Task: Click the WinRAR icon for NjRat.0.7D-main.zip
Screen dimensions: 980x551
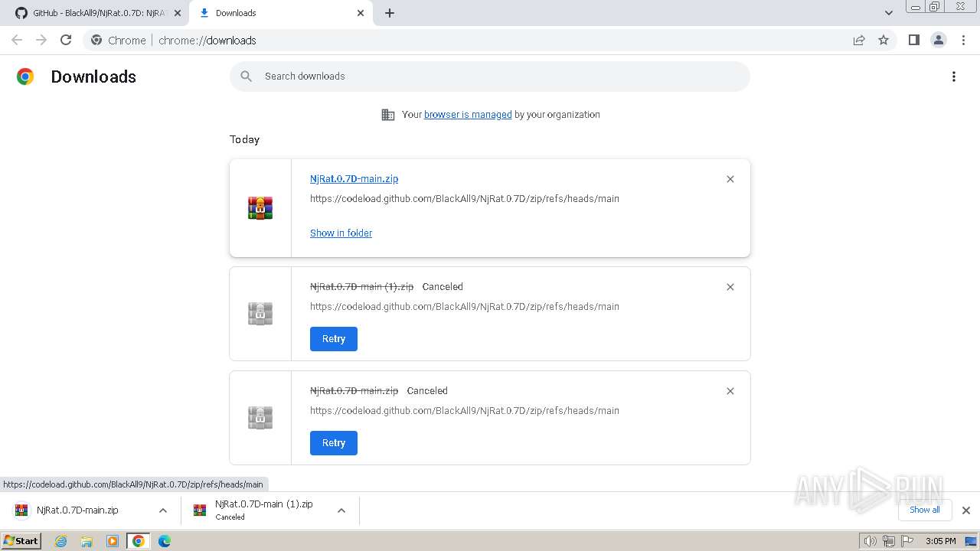Action: click(x=260, y=208)
